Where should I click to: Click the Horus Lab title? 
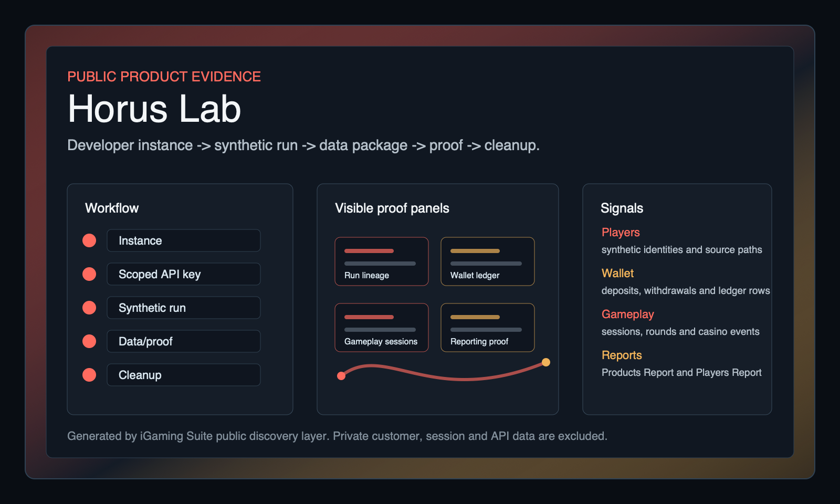(x=154, y=109)
